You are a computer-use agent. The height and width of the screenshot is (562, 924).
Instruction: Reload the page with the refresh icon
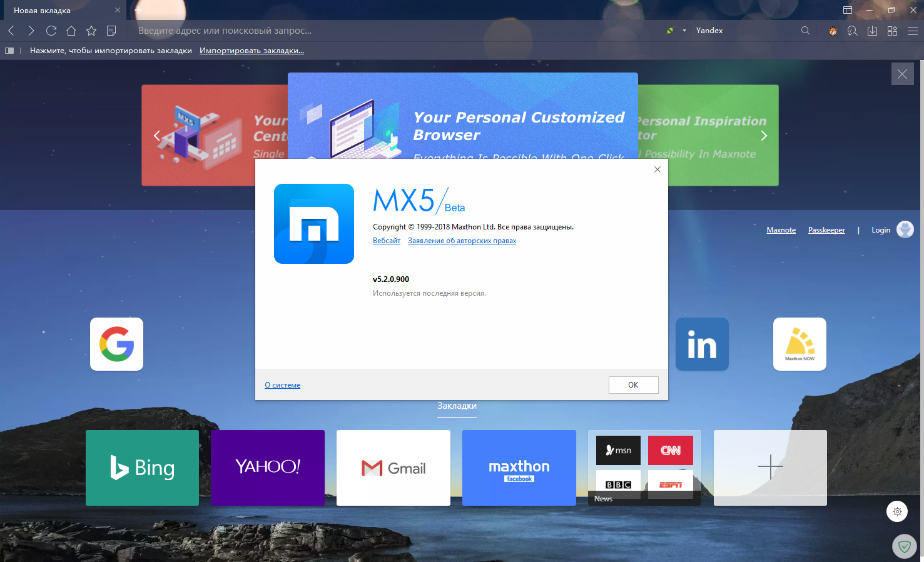pos(51,31)
